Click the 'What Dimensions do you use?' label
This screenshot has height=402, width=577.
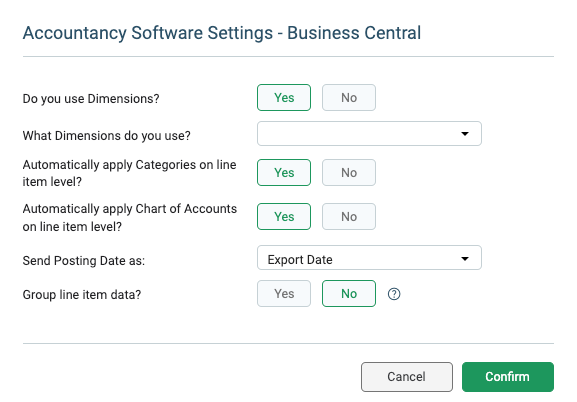point(107,135)
